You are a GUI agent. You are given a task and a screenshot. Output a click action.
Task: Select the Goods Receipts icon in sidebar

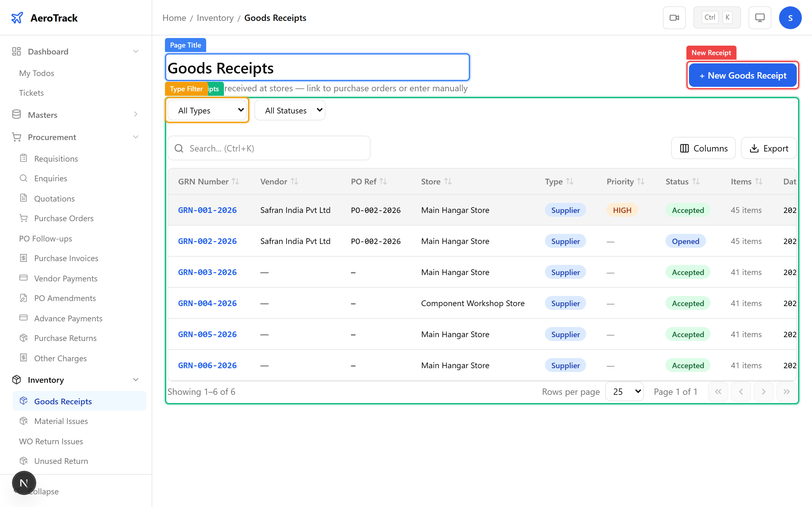tap(23, 401)
